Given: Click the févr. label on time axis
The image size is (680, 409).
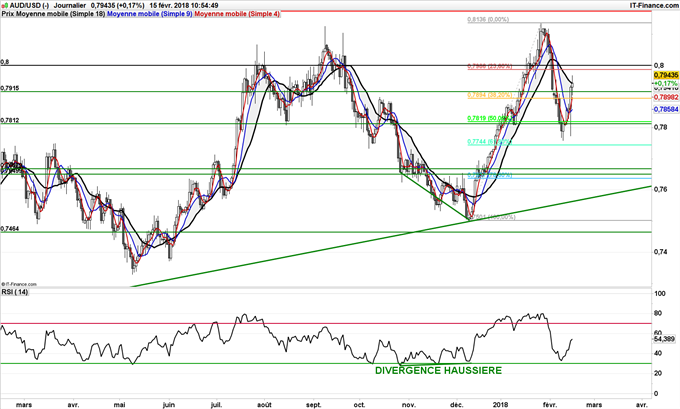Looking at the screenshot, I should click(x=550, y=405).
